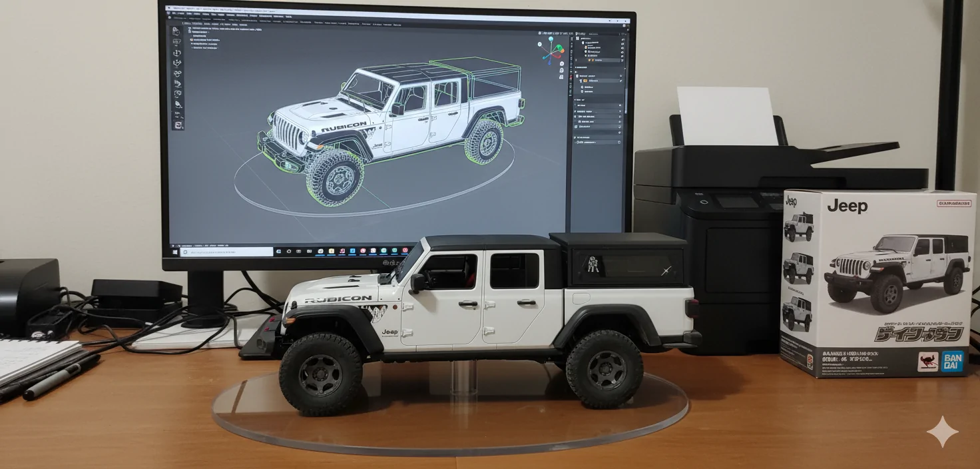The image size is (980, 469).
Task: Select the fourth tool in the left vertical toolbar
Action: point(177,63)
